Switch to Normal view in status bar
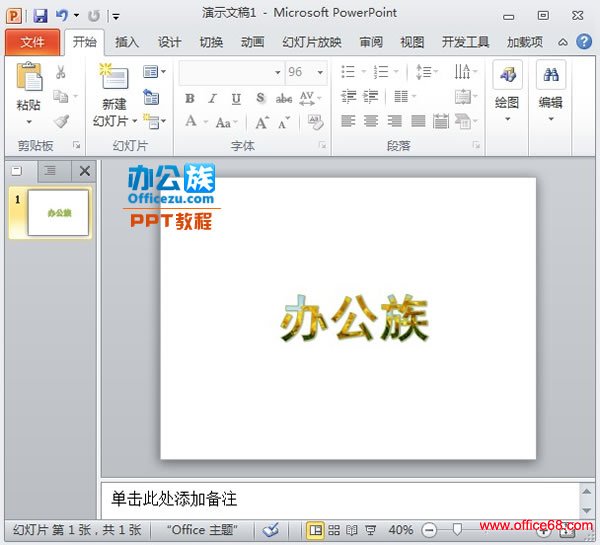Image resolution: width=600 pixels, height=545 pixels. tap(316, 530)
